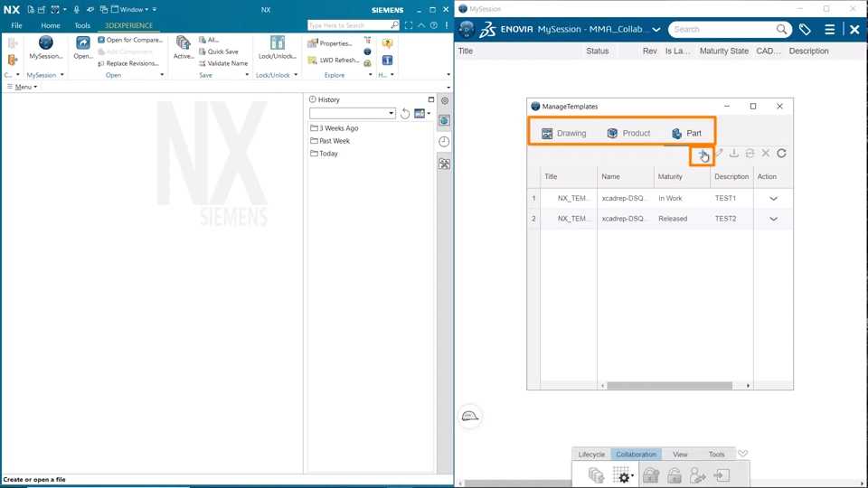Screen dimensions: 868x488
Task: Select the 3 Weeks Ago history folder
Action: pyautogui.click(x=334, y=127)
